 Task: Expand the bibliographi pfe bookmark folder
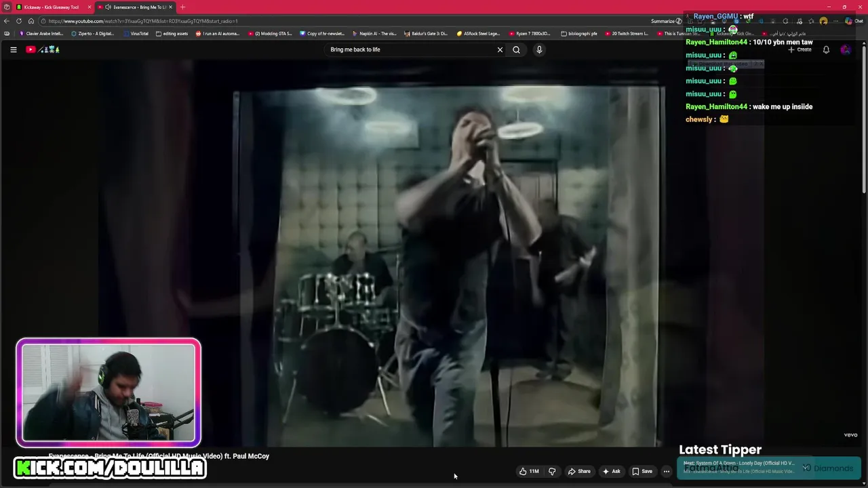[x=579, y=33]
